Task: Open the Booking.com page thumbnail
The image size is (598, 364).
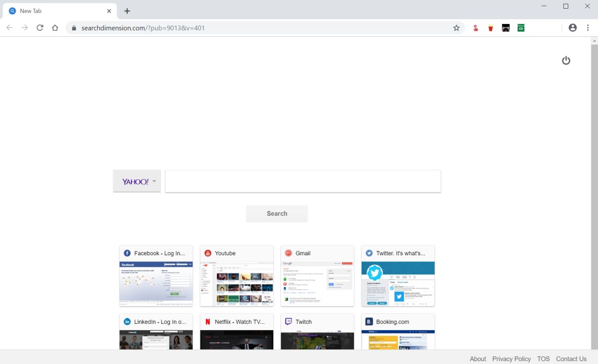Action: click(x=398, y=340)
